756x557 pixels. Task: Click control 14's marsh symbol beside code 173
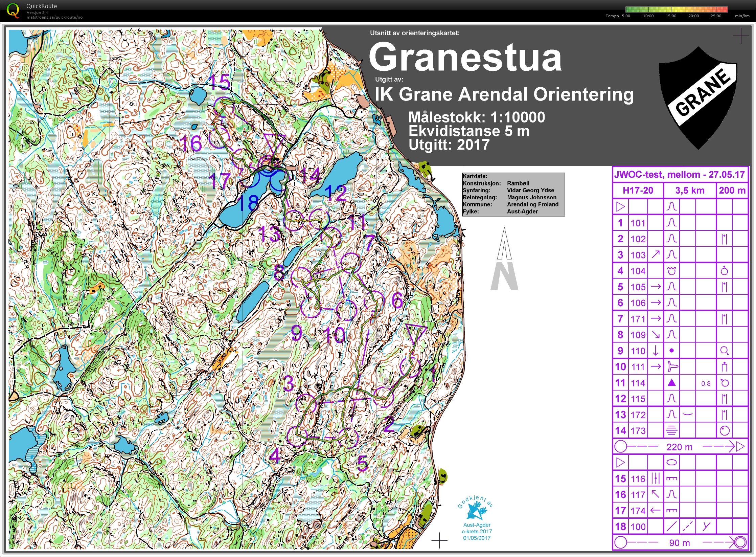pos(672,430)
